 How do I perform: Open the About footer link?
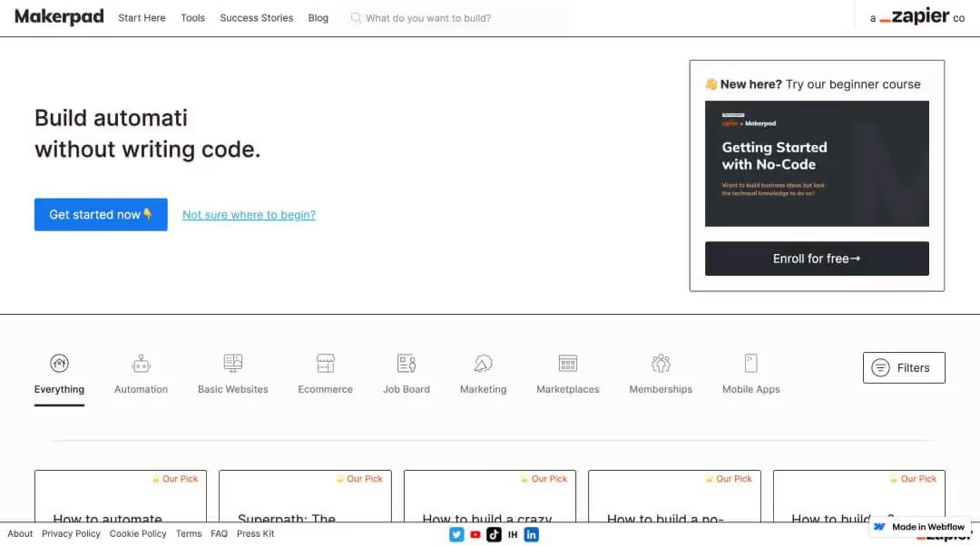(20, 533)
